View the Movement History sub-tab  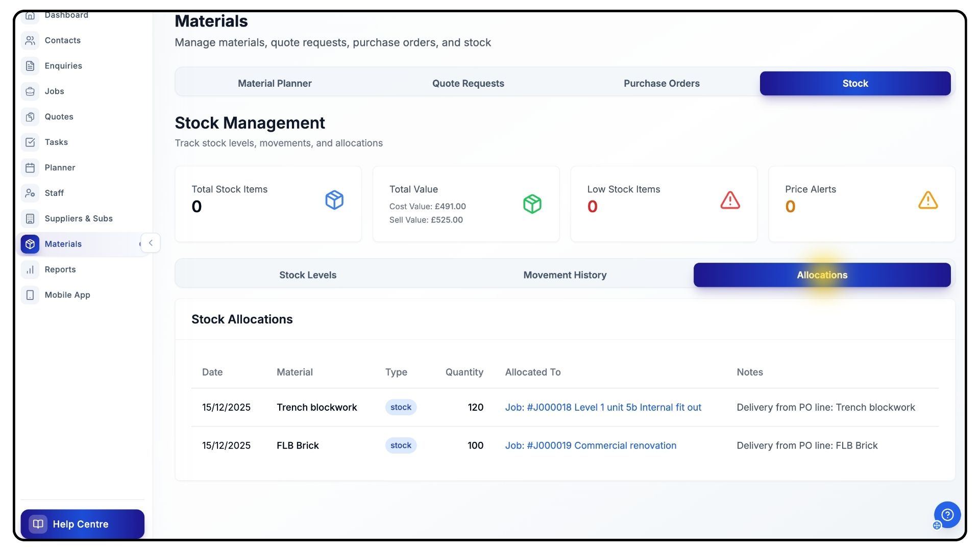pos(565,275)
